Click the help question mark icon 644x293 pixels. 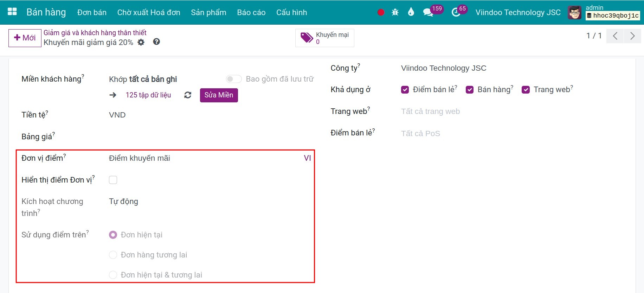click(156, 42)
